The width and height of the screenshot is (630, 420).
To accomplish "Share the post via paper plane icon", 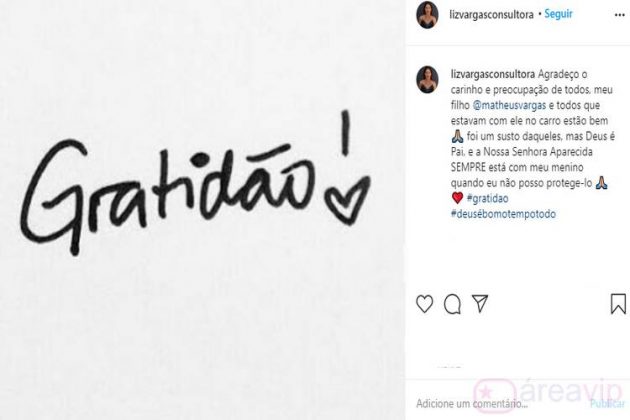I will 480,303.
